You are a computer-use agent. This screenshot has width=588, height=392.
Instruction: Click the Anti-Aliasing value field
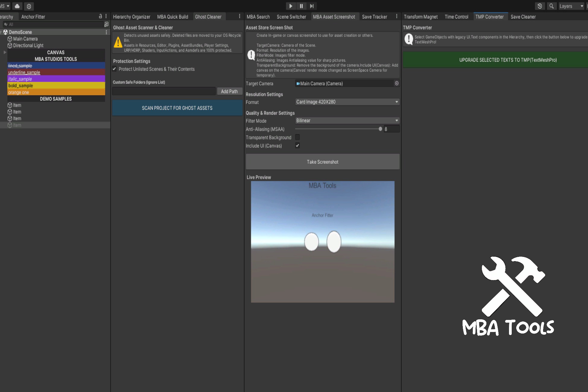392,129
